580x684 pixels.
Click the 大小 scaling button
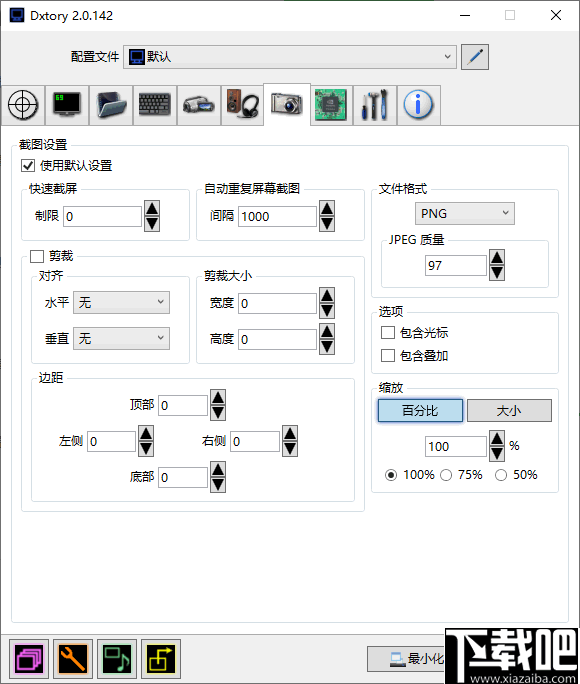509,410
